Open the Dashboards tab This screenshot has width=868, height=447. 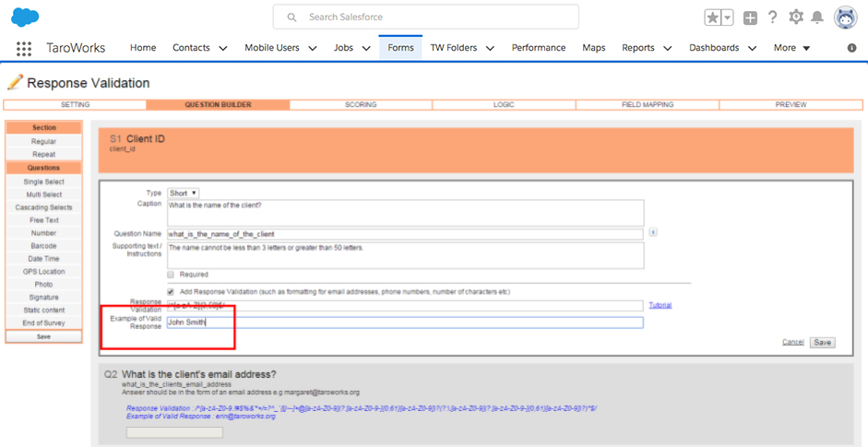714,48
